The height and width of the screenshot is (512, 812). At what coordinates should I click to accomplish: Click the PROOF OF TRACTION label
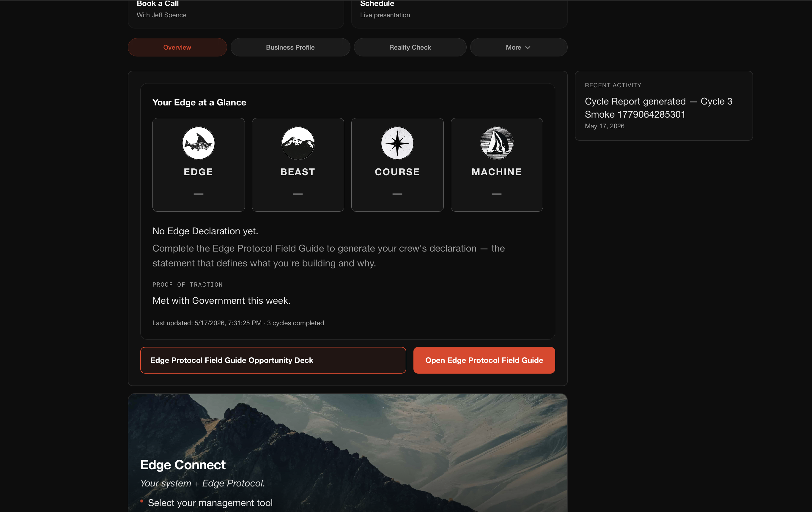[x=187, y=285]
